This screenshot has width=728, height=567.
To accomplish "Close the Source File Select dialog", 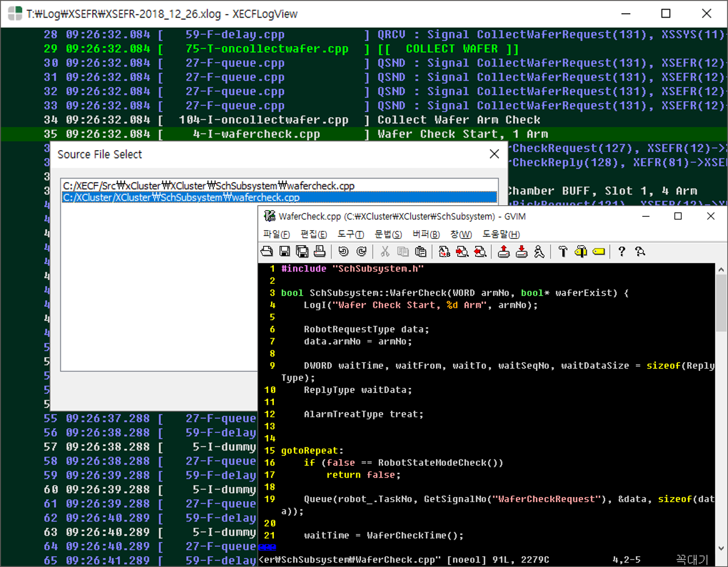I will pos(494,154).
